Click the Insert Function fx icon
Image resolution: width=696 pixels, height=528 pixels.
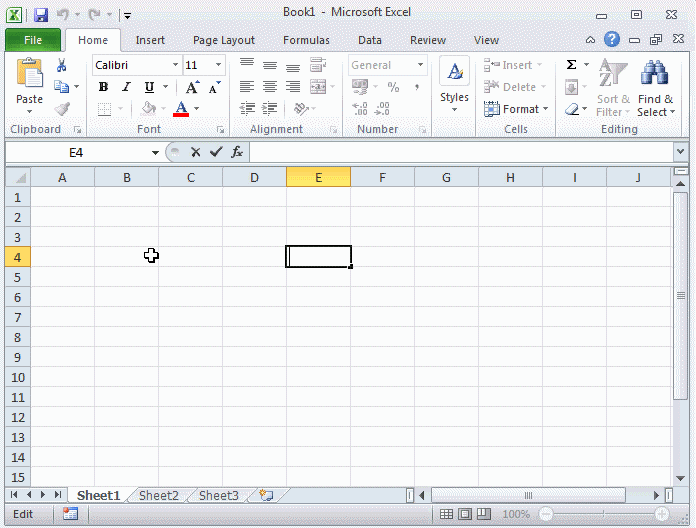pos(237,152)
